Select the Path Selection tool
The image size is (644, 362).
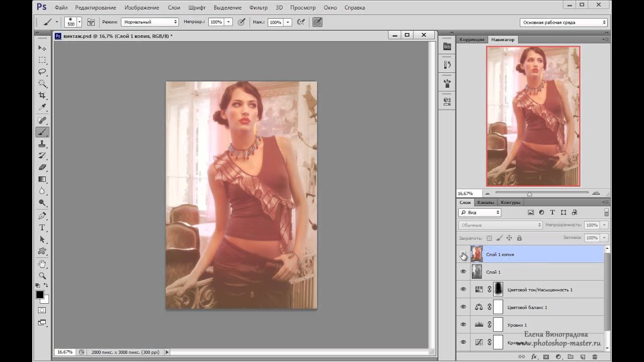click(42, 240)
